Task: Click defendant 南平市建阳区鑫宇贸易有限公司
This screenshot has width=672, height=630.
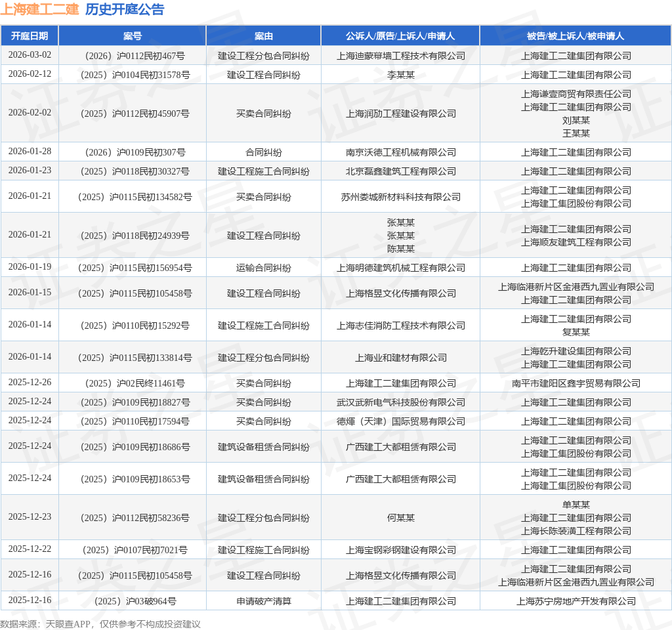Action: click(x=576, y=383)
